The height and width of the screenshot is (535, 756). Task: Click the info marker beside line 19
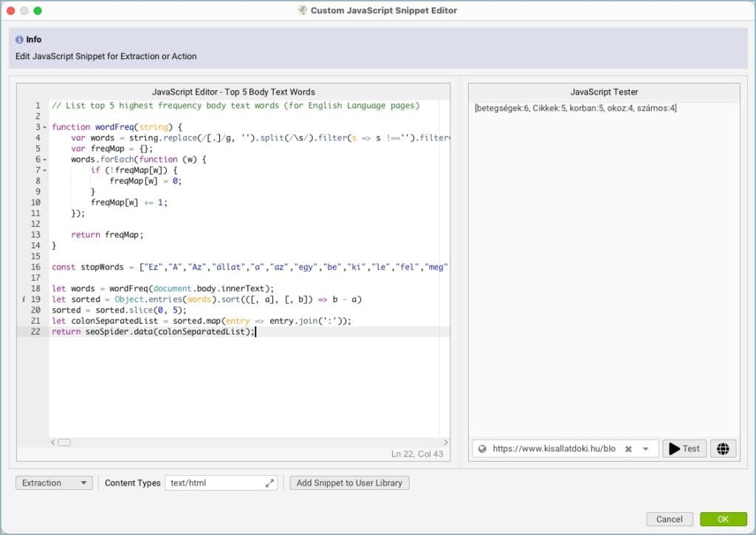24,299
